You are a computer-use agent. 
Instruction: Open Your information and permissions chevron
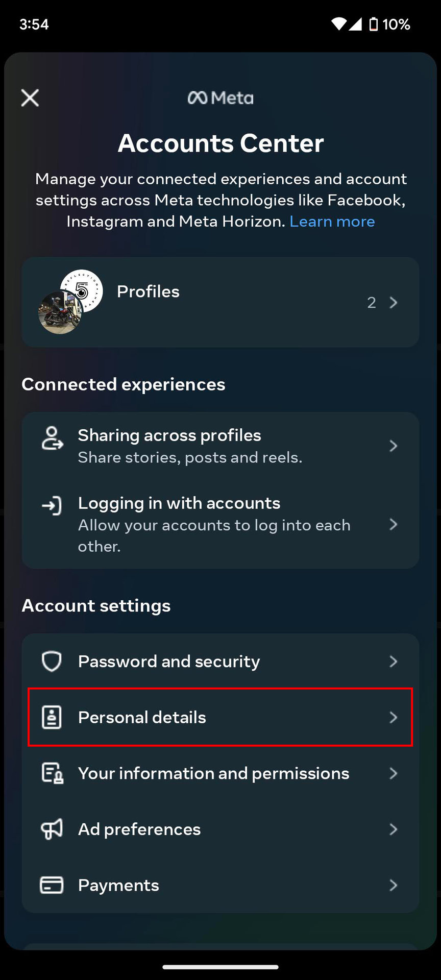point(394,773)
